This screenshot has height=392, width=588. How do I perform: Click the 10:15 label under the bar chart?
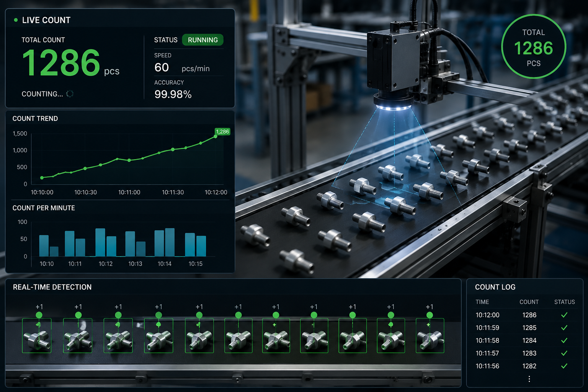(x=195, y=264)
